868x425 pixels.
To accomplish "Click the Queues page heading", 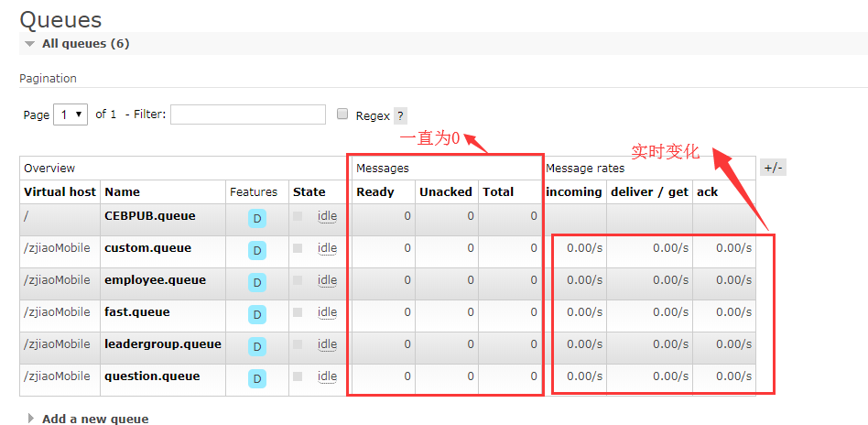I will click(61, 20).
